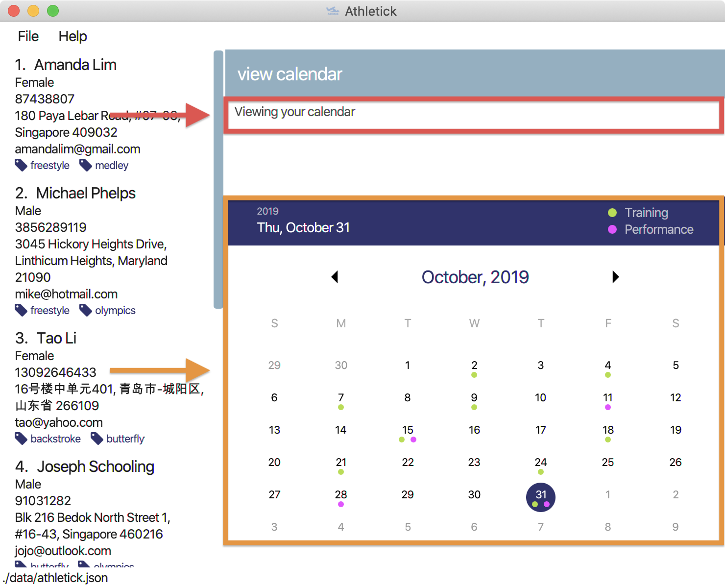Viewport: 725px width, 588px height.
Task: Click email mike@hotmail.com
Action: pos(66,294)
